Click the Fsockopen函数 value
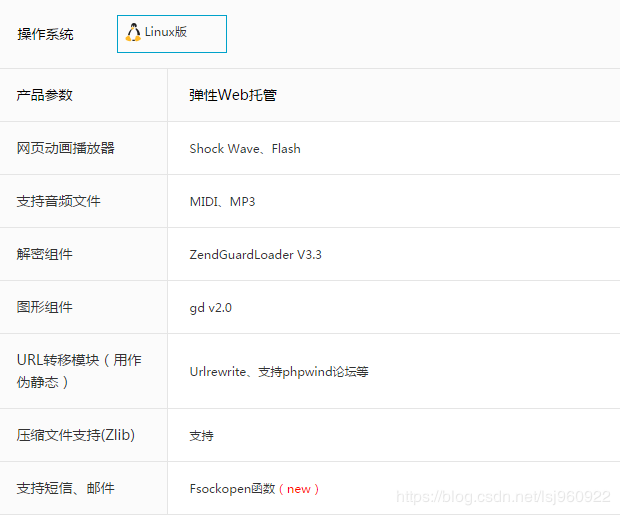Viewport: 620px width, 515px height. click(232, 489)
